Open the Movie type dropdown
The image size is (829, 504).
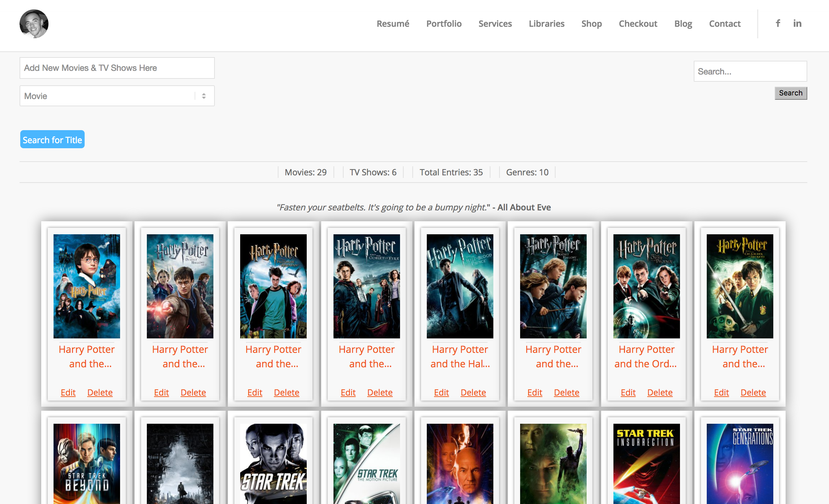117,96
